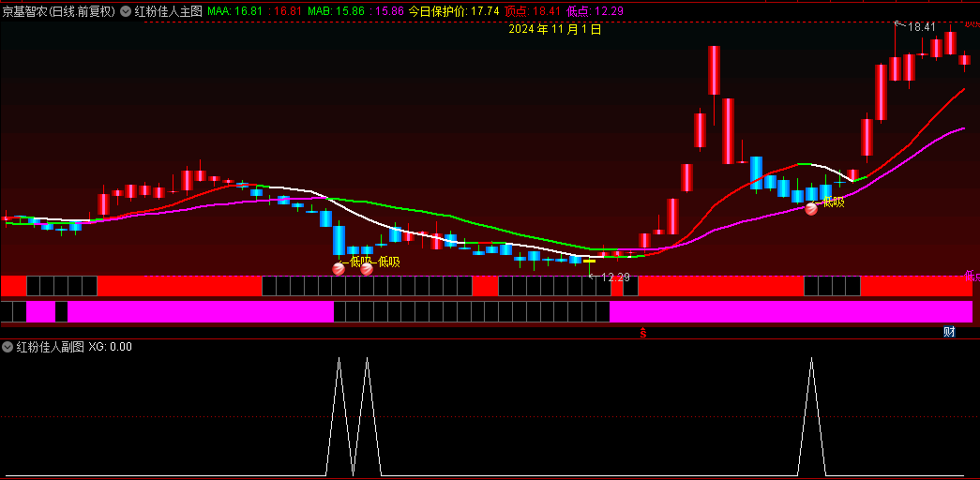The width and height of the screenshot is (980, 480).
Task: Click the rightmost white spike in 红粉佳人副图
Action: 811,415
